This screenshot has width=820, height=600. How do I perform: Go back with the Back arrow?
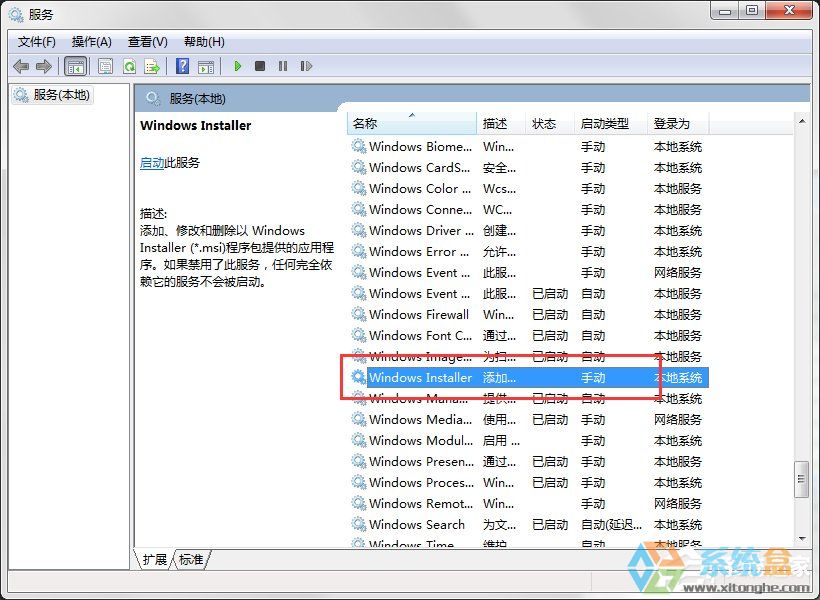(21, 66)
